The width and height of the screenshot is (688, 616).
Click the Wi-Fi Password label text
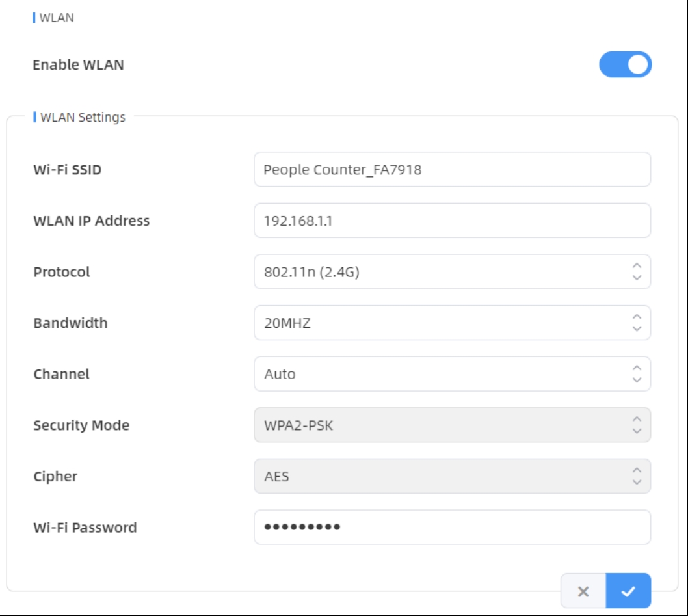click(85, 528)
